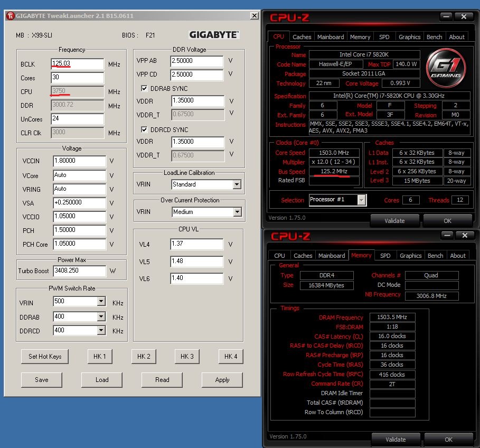Viewport: 480px width, 448px height.
Task: Select CPU tab in upper CPU-Z window
Action: pos(279,36)
